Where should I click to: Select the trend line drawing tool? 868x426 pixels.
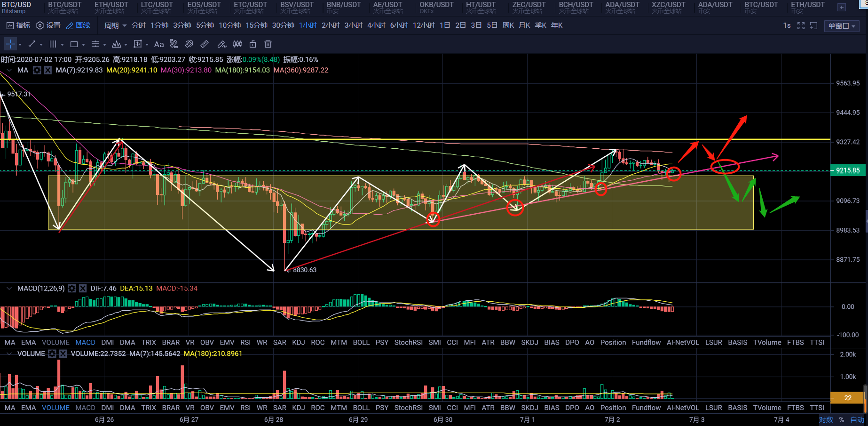(x=32, y=44)
